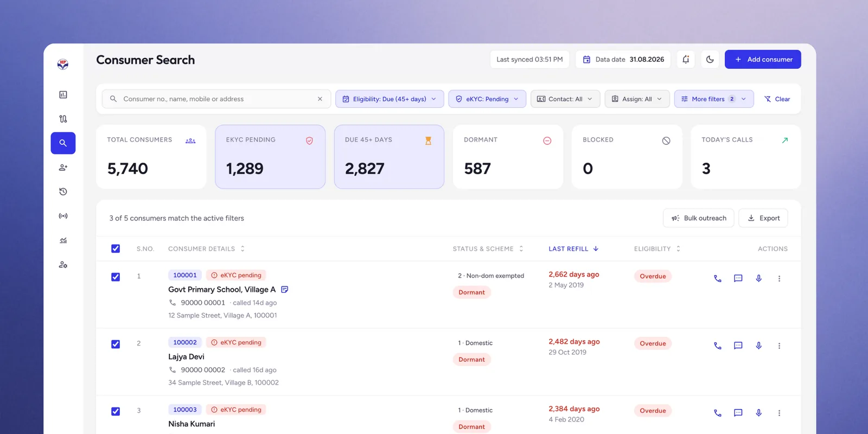Image resolution: width=868 pixels, height=434 pixels.
Task: Open three-dot menu for Nisha Kumari
Action: tap(780, 413)
